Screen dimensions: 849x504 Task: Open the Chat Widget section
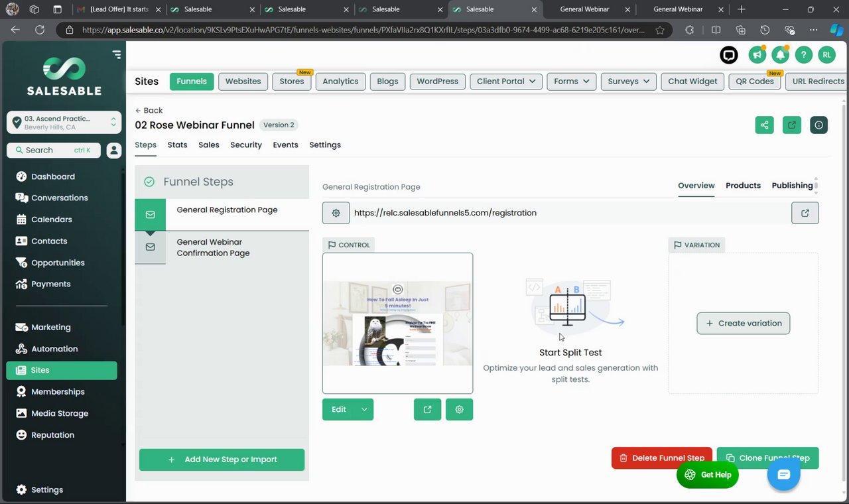[692, 81]
